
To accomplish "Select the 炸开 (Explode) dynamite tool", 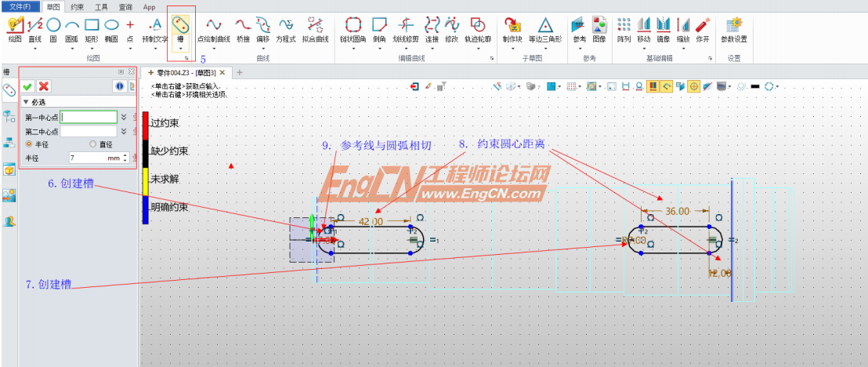I will tap(703, 29).
